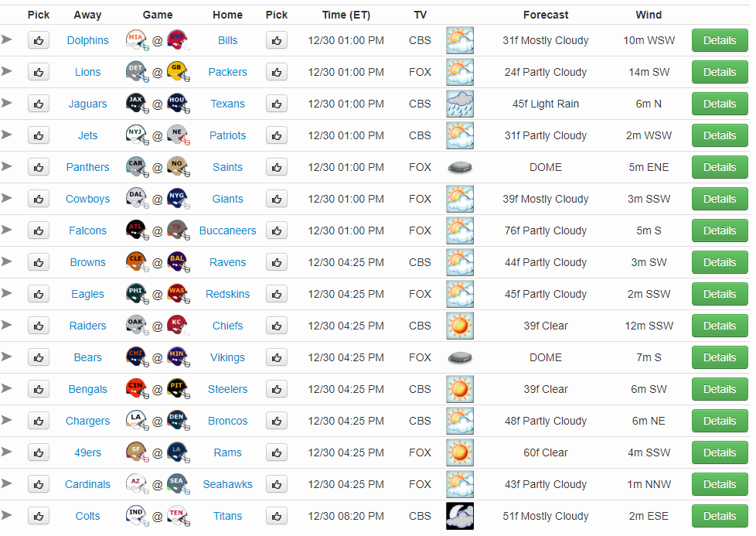Open Details for Cowboys at Giants
The width and height of the screenshot is (756, 536).
pos(720,199)
